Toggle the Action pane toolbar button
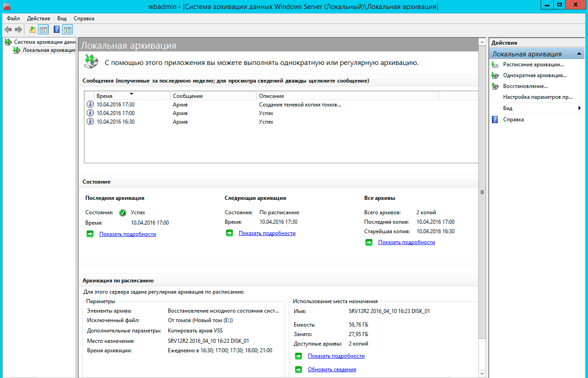588x378 pixels. [67, 30]
